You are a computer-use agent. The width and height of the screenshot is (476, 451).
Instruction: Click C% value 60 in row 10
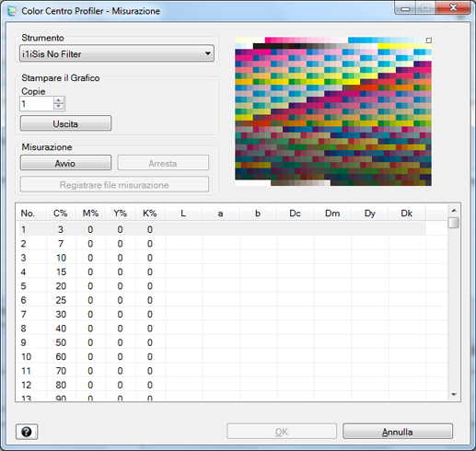(61, 356)
